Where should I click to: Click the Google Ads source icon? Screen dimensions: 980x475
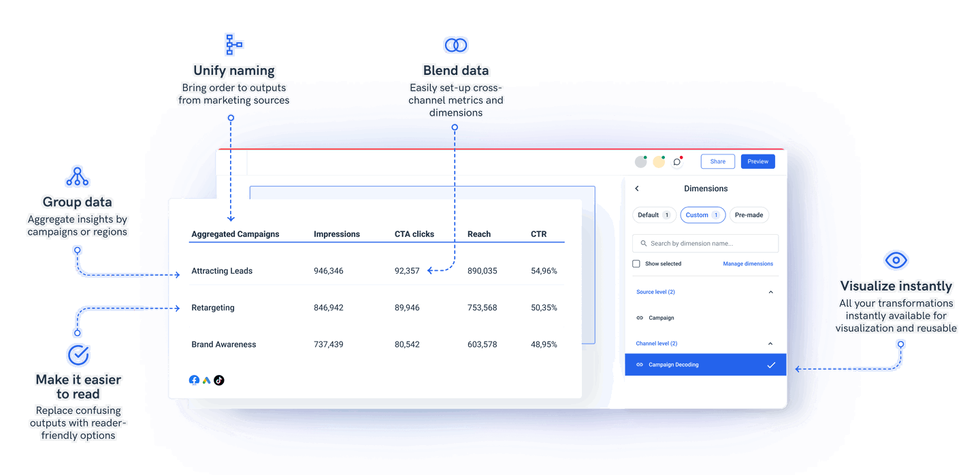(206, 380)
